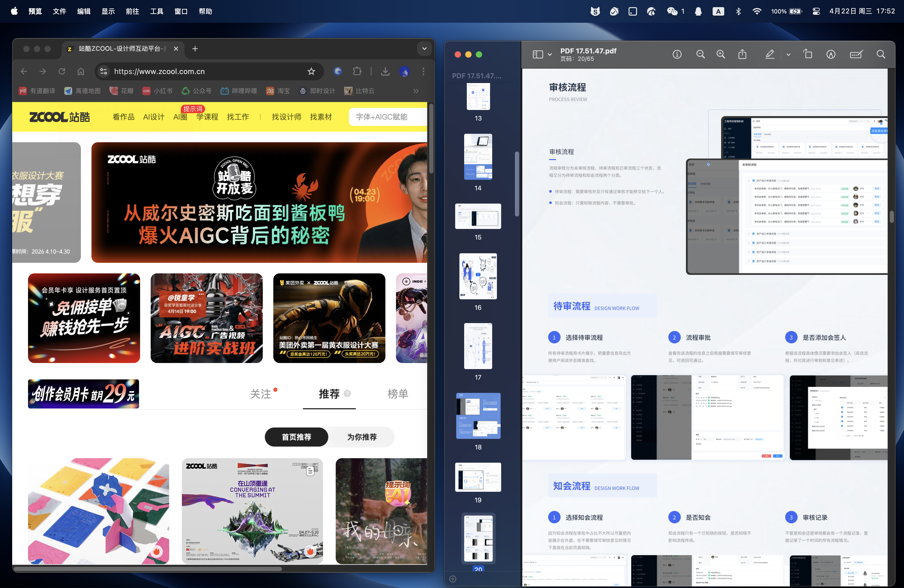Open the browser three-dot menu
Viewport: 904px width, 588px height.
click(x=423, y=71)
